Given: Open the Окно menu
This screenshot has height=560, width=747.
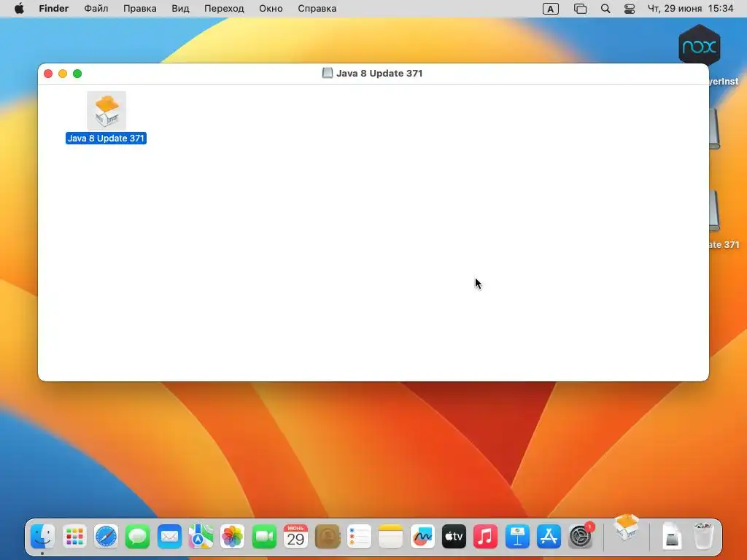Looking at the screenshot, I should coord(271,9).
